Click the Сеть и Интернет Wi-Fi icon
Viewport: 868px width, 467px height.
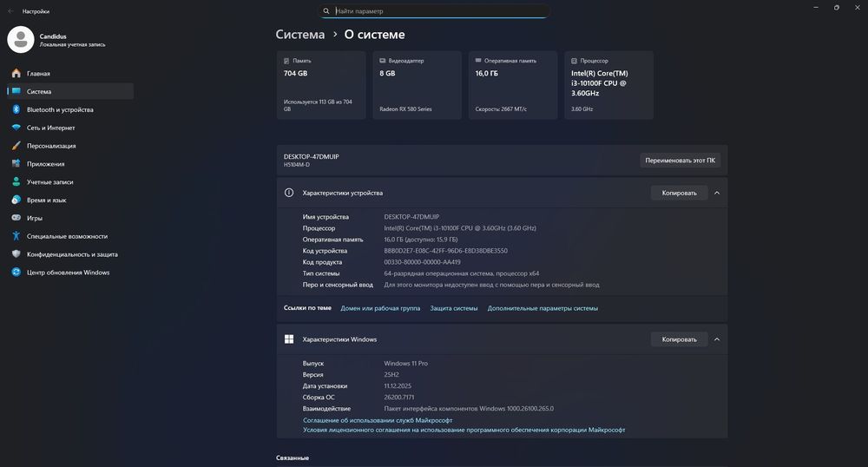pyautogui.click(x=16, y=128)
